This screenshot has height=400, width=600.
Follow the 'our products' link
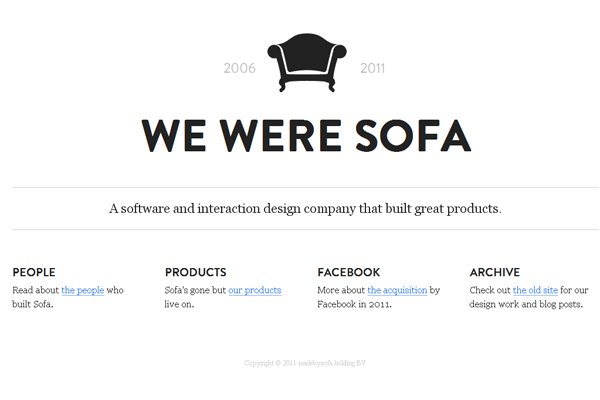coord(255,290)
